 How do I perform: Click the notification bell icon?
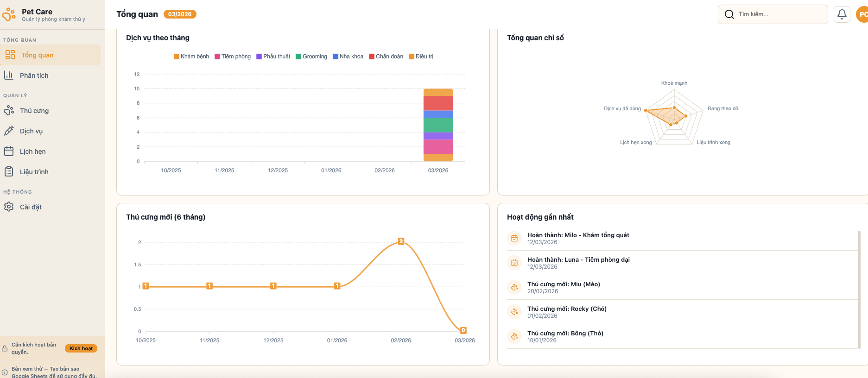tap(842, 14)
